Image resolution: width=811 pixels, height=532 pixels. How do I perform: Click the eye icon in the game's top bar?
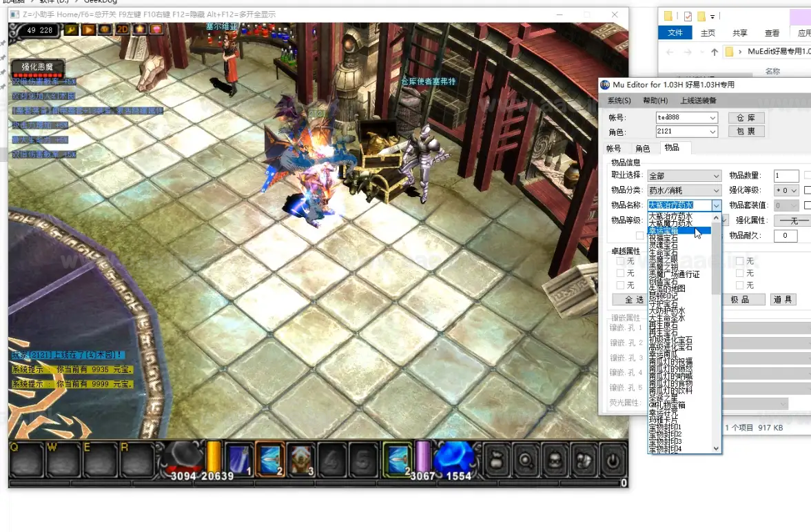pyautogui.click(x=105, y=30)
